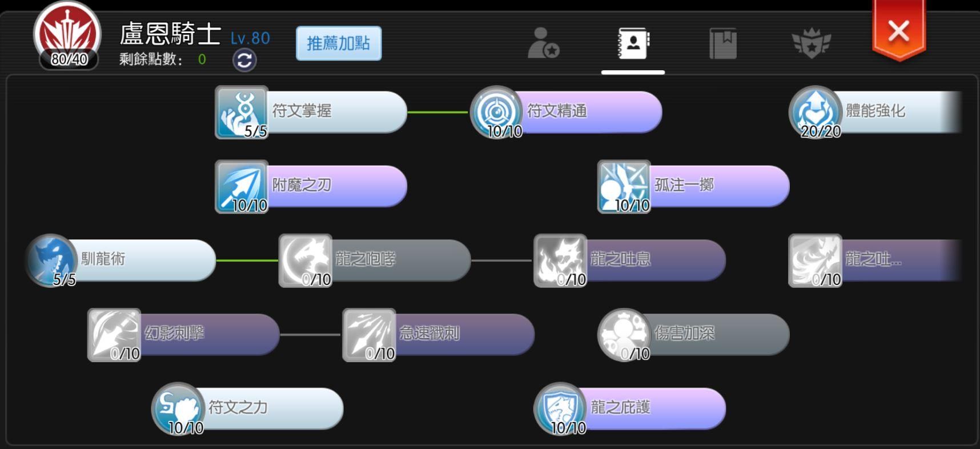980x449 pixels.
Task: Select the 符文精通 skill icon
Action: [x=496, y=112]
